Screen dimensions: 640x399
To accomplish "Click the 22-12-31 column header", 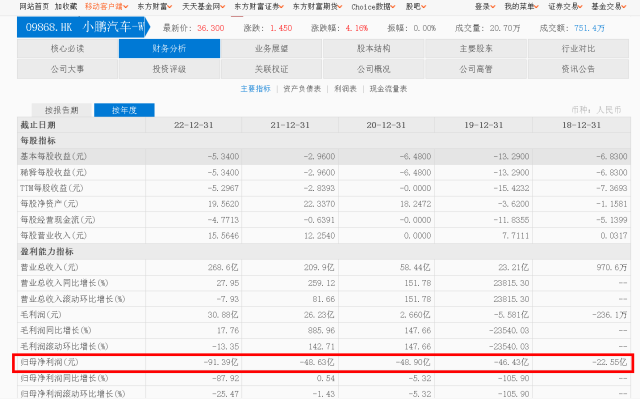I will pyautogui.click(x=193, y=125).
